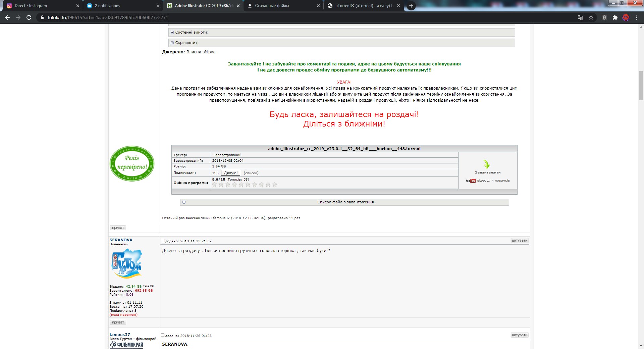644x349 pixels.
Task: Click the Chrome profile avatar
Action: (x=626, y=17)
